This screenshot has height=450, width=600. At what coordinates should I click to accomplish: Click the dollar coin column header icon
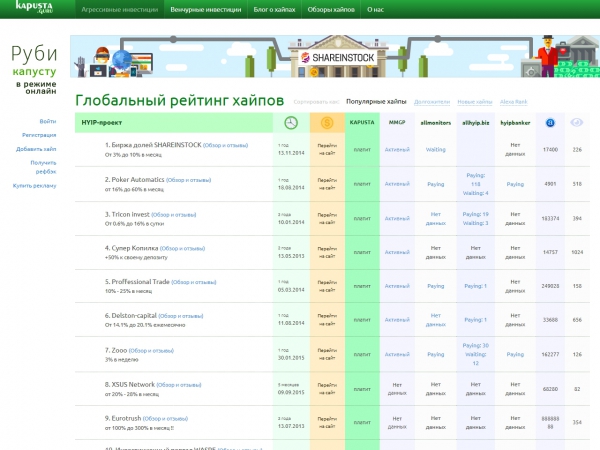tap(327, 123)
